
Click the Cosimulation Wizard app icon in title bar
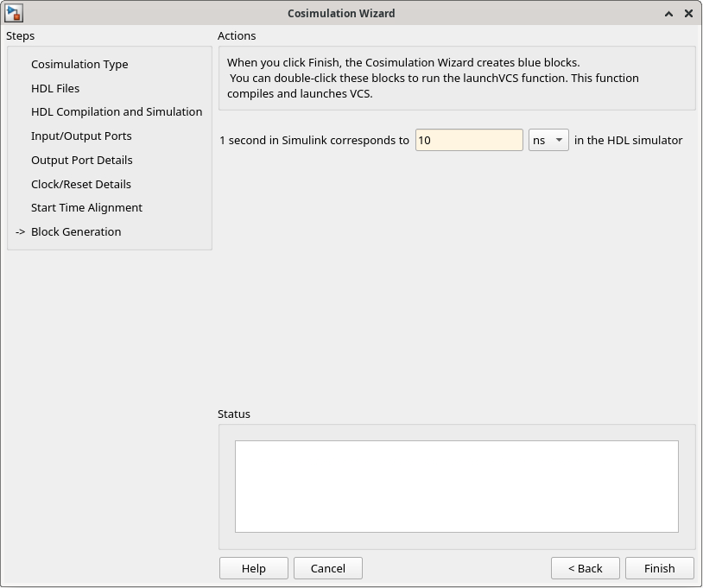14,13
